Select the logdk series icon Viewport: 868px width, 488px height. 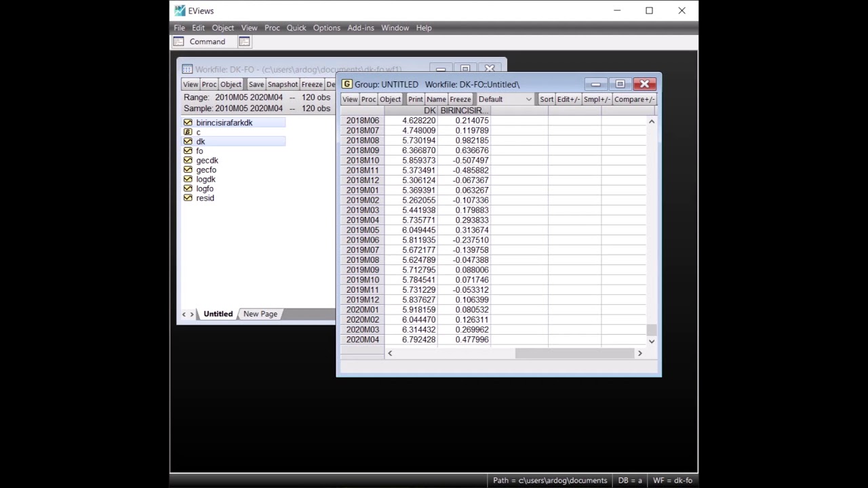188,180
